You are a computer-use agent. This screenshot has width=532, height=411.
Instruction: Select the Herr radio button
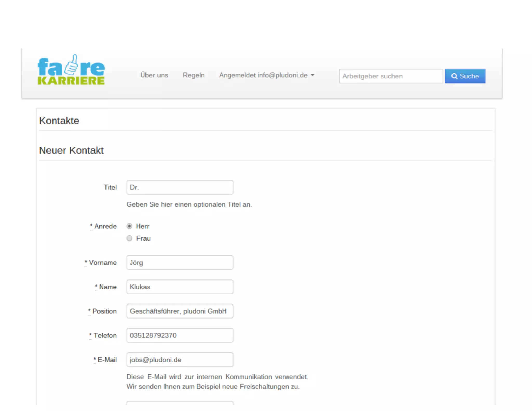(129, 226)
